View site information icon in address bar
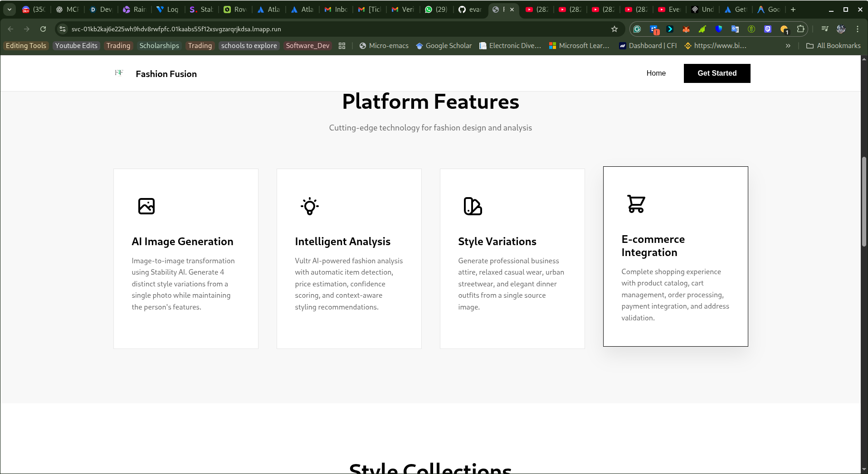Screen dimensions: 868x474 click(x=63, y=29)
